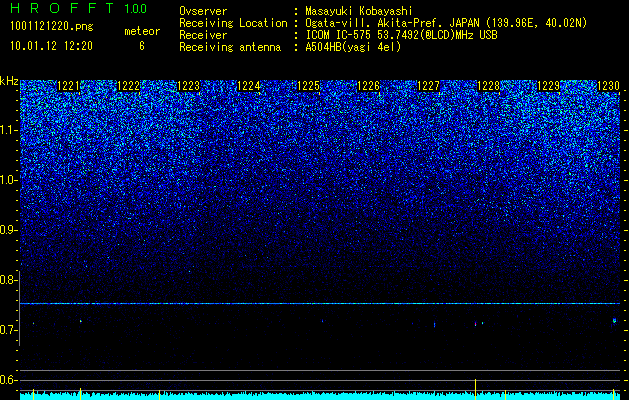
Task: Click the "meteor" count label
Action: (x=142, y=31)
